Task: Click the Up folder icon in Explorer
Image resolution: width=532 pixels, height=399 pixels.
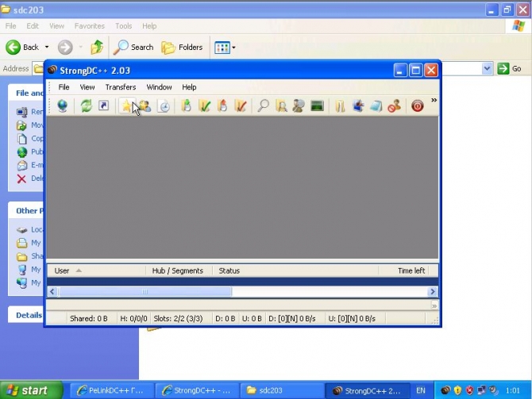Action: [x=97, y=47]
